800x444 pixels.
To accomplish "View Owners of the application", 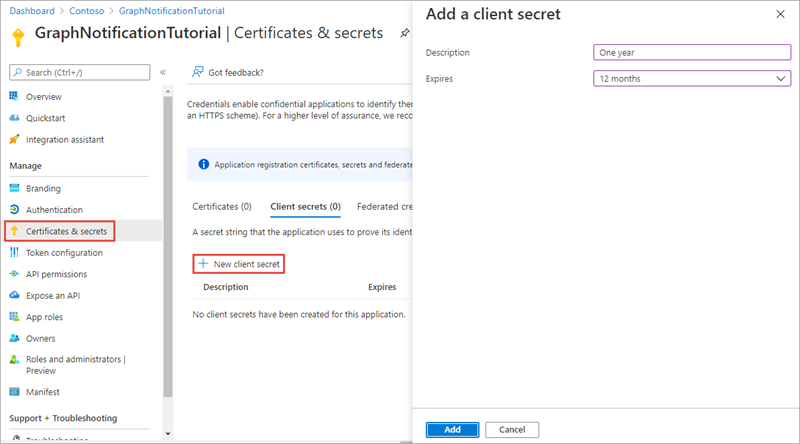I will pos(40,338).
